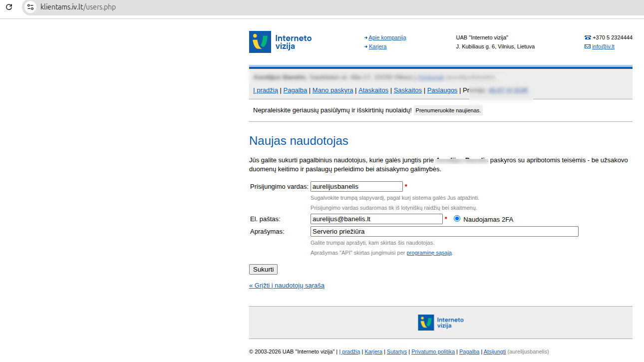This screenshot has height=362, width=644.
Task: Click the Naujas naudotojas heading
Action: tap(299, 140)
